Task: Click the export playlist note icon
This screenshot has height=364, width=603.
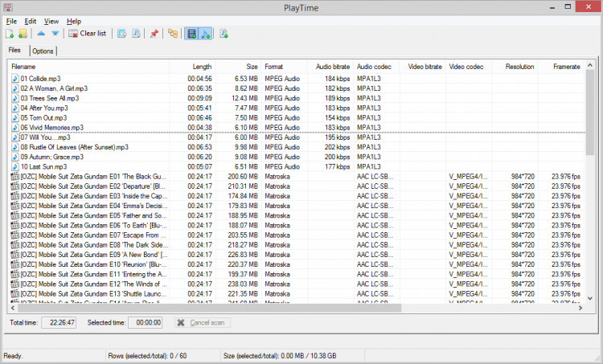Action: [x=136, y=34]
